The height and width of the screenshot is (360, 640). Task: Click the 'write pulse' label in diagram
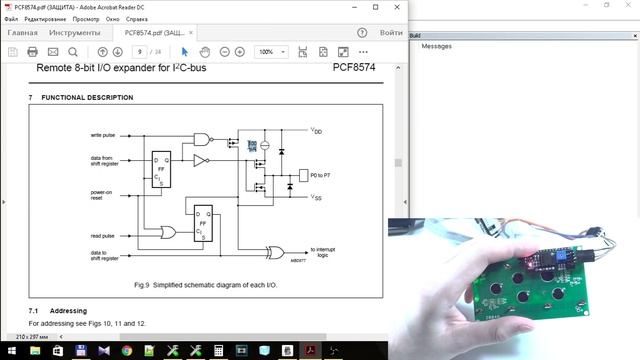coord(103,135)
